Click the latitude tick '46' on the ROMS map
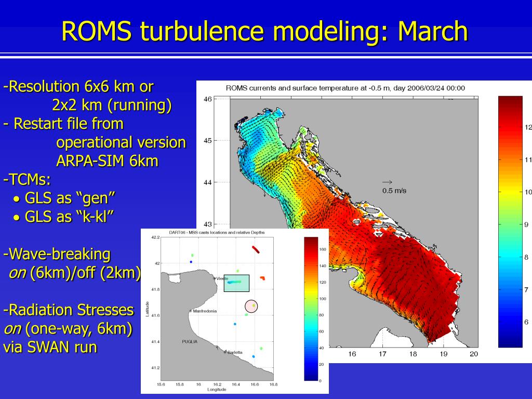Image resolution: width=532 pixels, height=399 pixels. click(208, 99)
